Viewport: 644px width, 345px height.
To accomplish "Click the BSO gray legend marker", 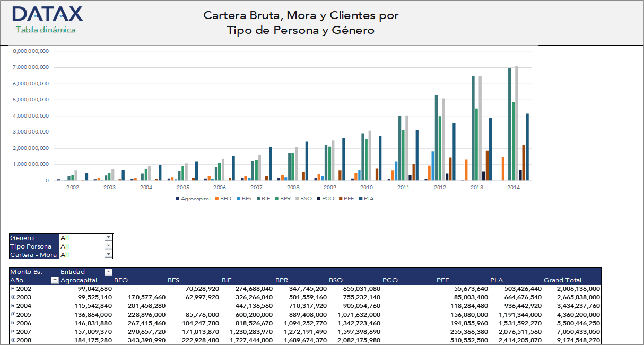I will tap(297, 199).
